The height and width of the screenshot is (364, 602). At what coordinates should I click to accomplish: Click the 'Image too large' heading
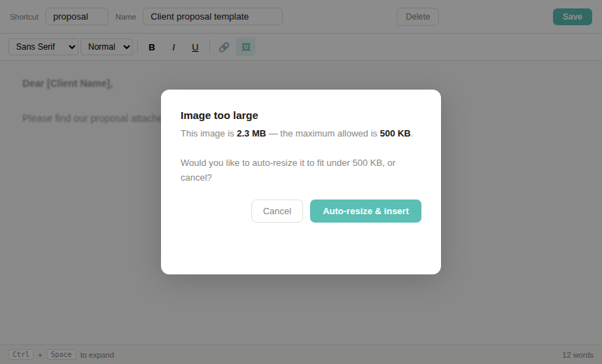coord(219,115)
